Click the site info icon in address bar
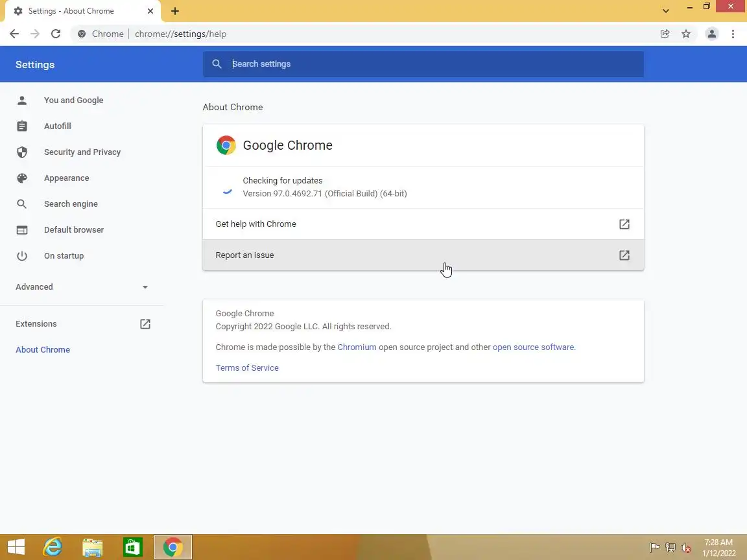 click(82, 34)
